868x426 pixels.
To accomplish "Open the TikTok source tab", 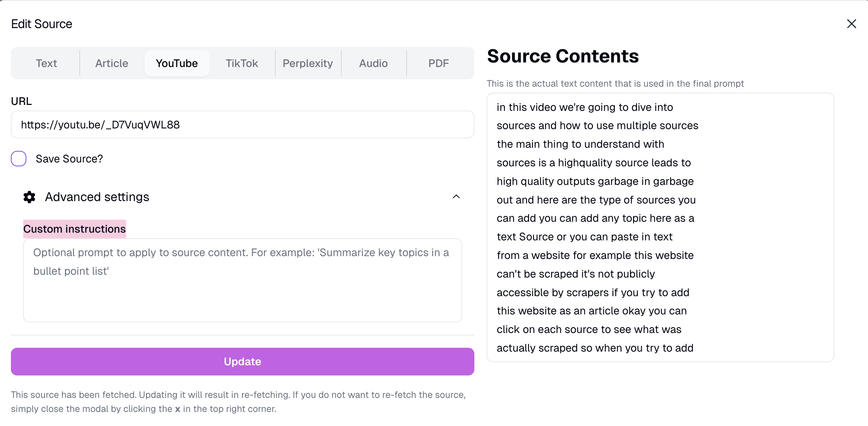I will [242, 63].
